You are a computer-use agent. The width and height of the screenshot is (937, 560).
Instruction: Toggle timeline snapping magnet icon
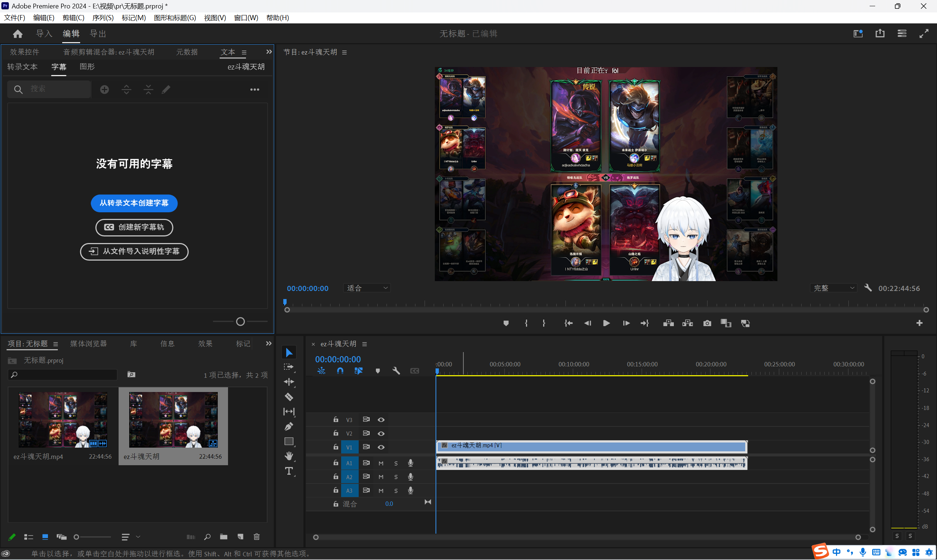[340, 371]
